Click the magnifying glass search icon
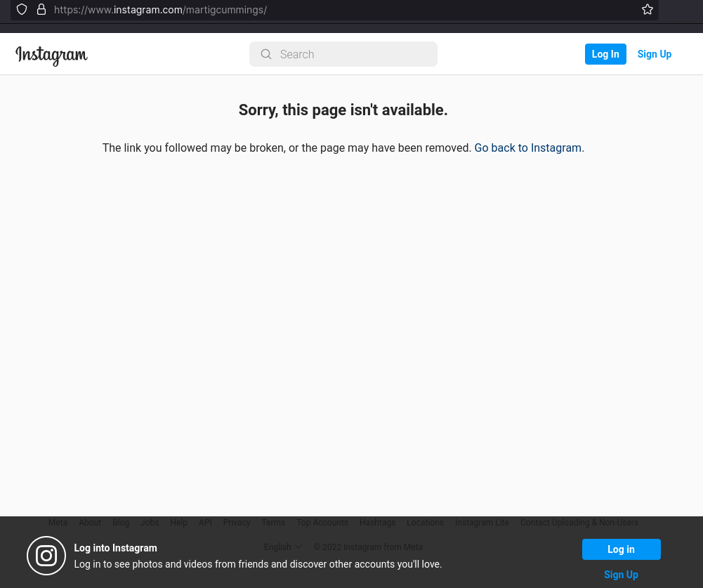Image resolution: width=703 pixels, height=588 pixels. click(x=266, y=54)
